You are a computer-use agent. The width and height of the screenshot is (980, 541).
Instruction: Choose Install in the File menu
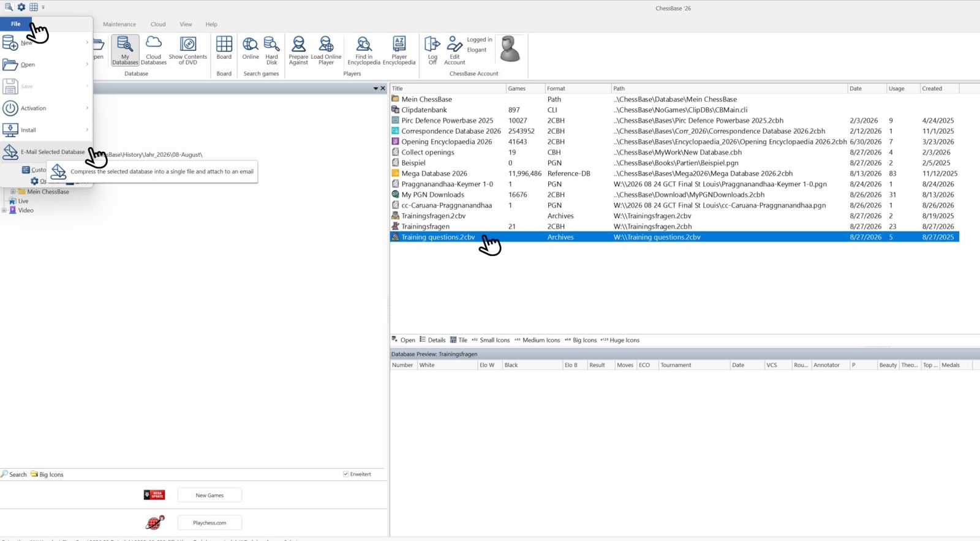click(46, 130)
